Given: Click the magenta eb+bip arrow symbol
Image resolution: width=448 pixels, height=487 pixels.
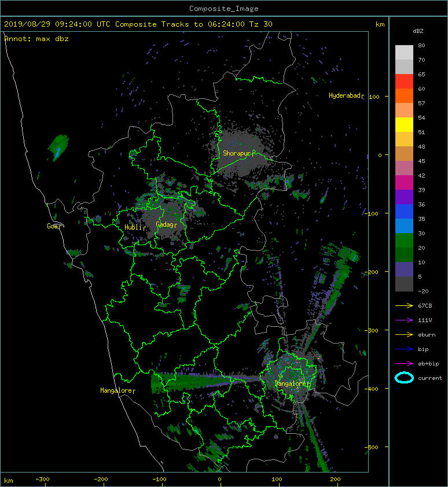Looking at the screenshot, I should (x=404, y=364).
